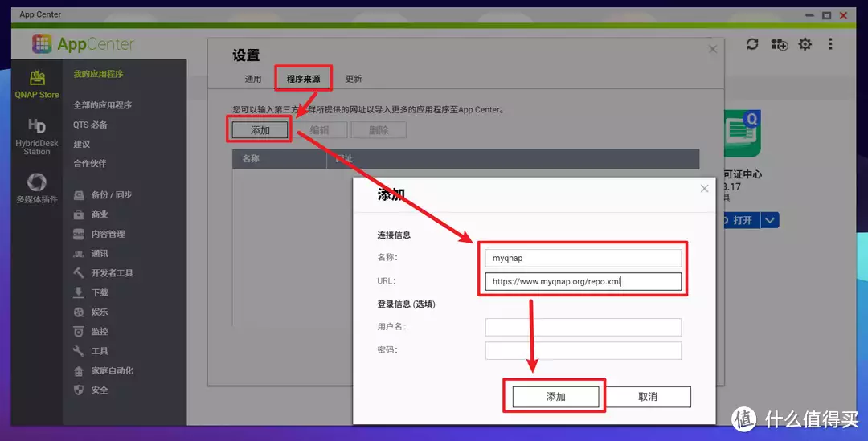
Task: Open 我的应用程序 in the sidebar
Action: [99, 74]
